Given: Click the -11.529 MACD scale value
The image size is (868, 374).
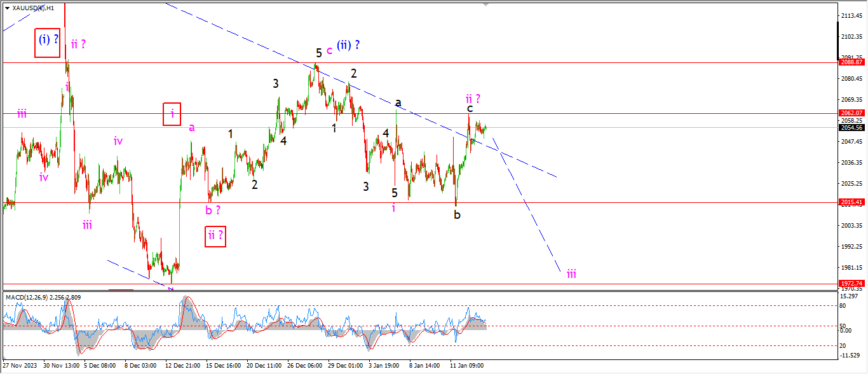Looking at the screenshot, I should (x=850, y=356).
